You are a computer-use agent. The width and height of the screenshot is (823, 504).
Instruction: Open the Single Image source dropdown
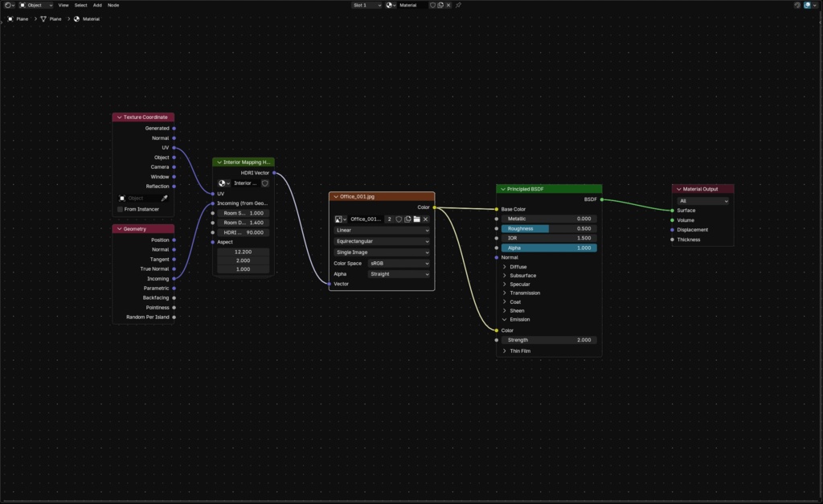pyautogui.click(x=382, y=252)
